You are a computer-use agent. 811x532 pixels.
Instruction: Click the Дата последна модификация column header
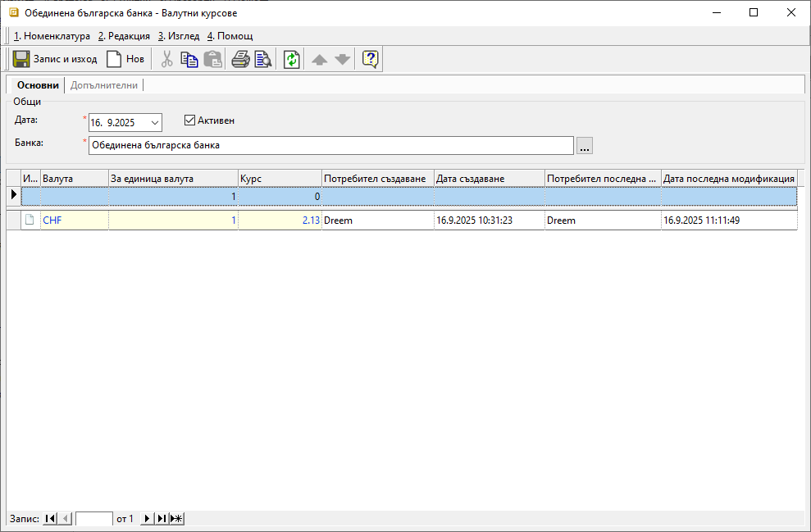coord(729,179)
